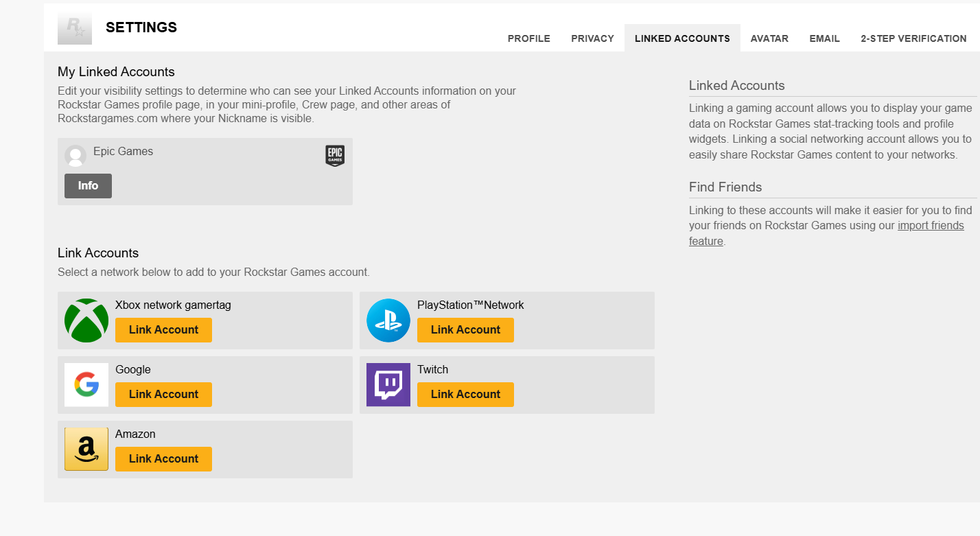The height and width of the screenshot is (536, 980).
Task: Open the Profile tab
Action: click(x=529, y=38)
